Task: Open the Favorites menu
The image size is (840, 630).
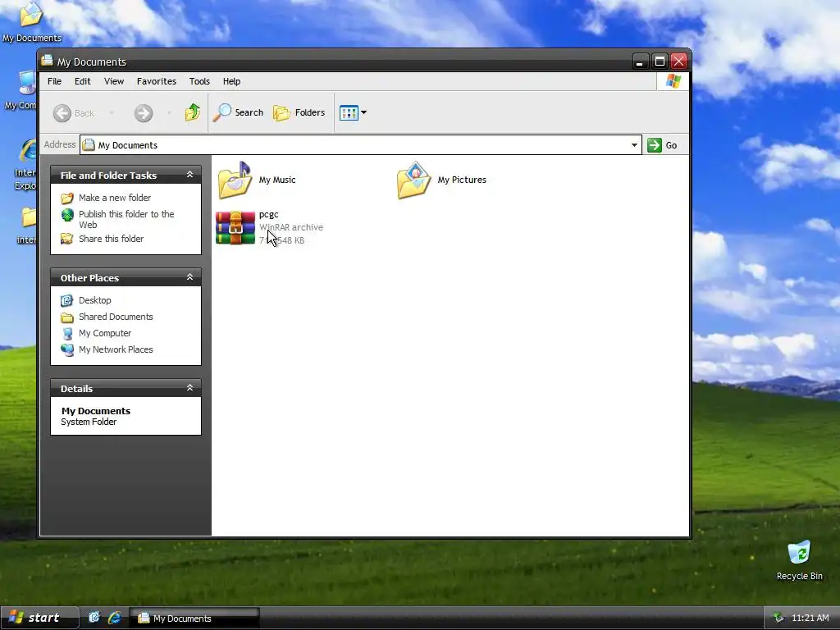Action: (157, 81)
